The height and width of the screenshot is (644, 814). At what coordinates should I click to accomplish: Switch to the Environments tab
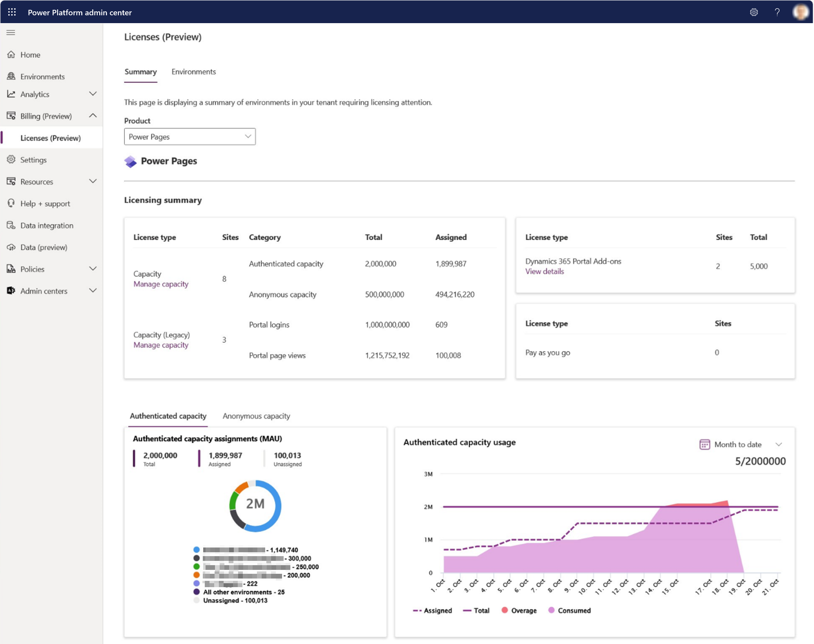click(x=193, y=71)
